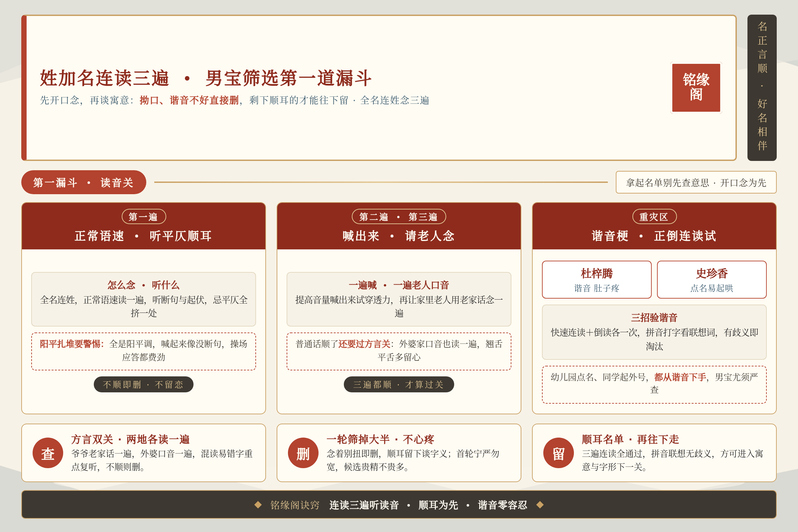
Task: Click subheading 怎么念 · 听什么
Action: point(144,285)
